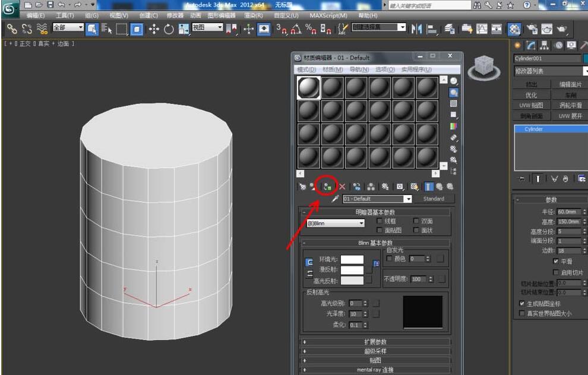The width and height of the screenshot is (588, 375).
Task: Toggle Show Shaded Material in Viewport icon
Action: point(414,187)
